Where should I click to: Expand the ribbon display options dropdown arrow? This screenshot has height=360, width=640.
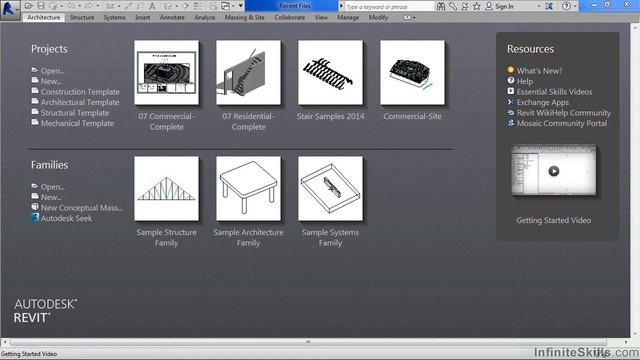[414, 18]
